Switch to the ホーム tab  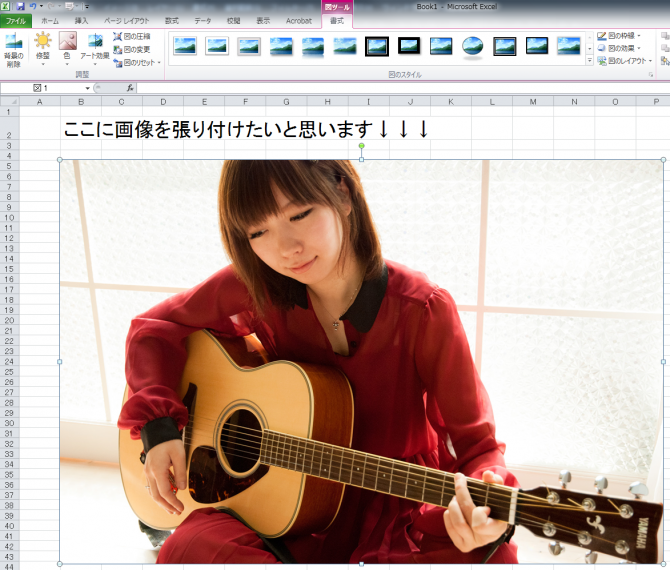49,20
